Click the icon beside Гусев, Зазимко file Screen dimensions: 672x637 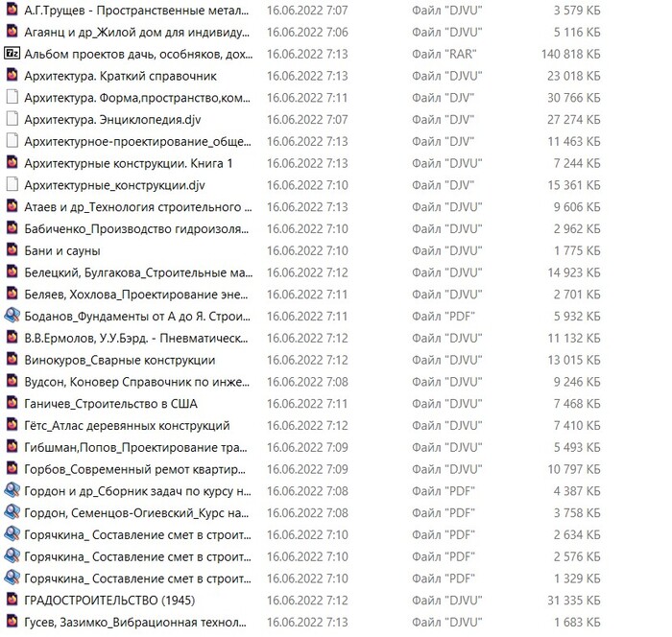pos(12,621)
